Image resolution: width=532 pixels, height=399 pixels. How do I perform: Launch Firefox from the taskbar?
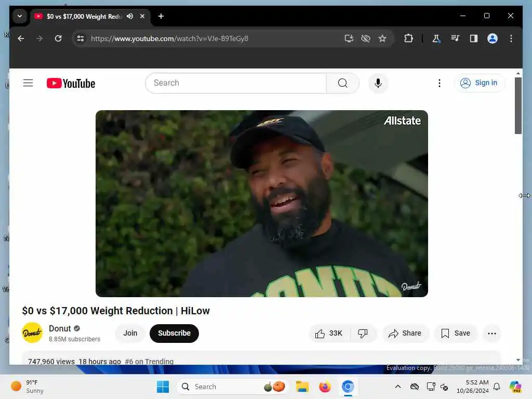[325, 387]
